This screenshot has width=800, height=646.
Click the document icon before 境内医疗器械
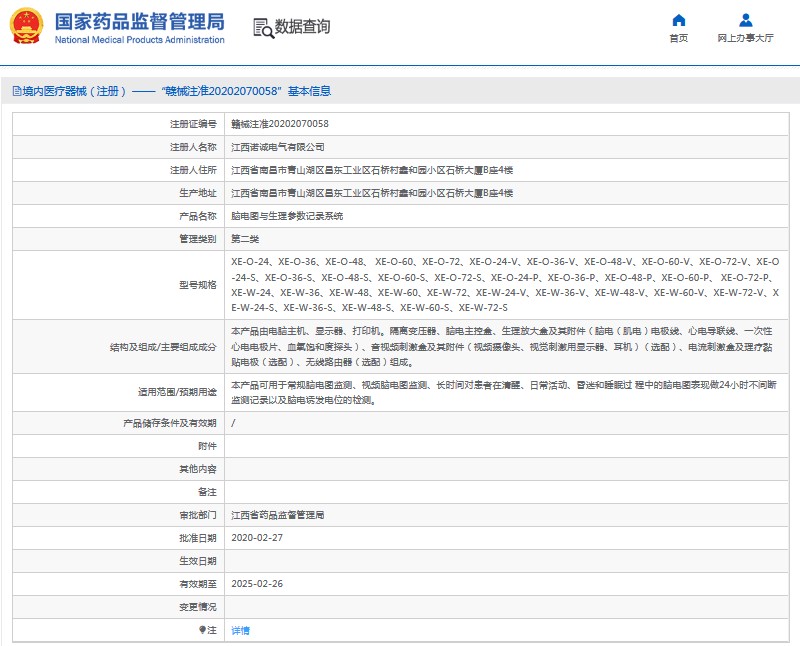pyautogui.click(x=16, y=91)
